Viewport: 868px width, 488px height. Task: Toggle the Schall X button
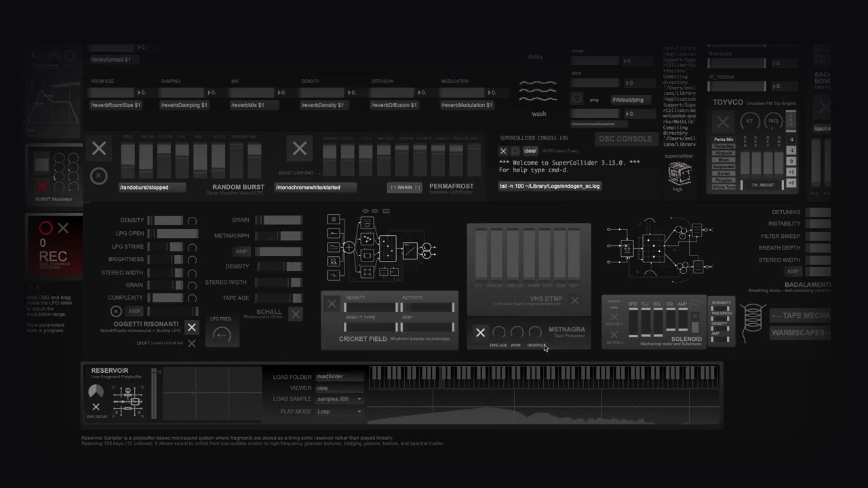pyautogui.click(x=295, y=314)
